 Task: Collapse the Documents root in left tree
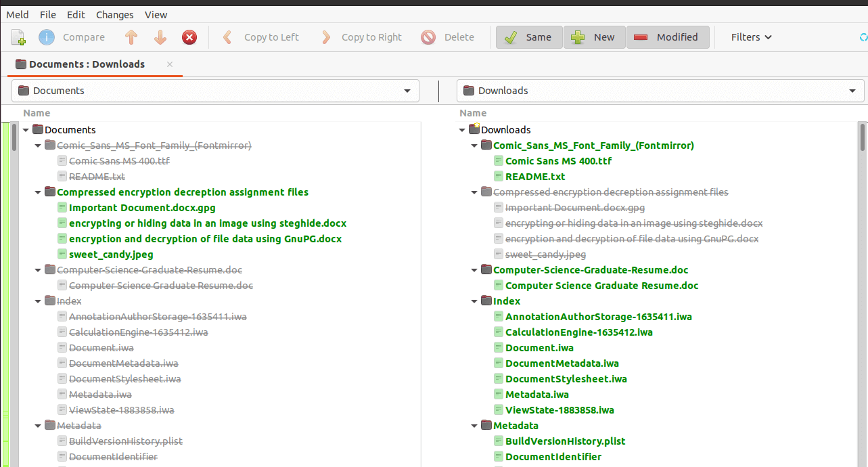point(26,130)
